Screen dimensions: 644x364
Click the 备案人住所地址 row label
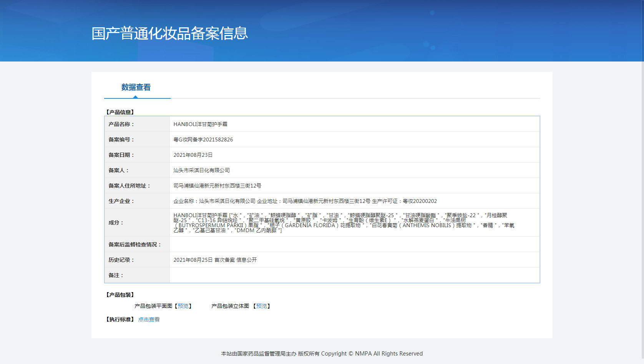(129, 186)
